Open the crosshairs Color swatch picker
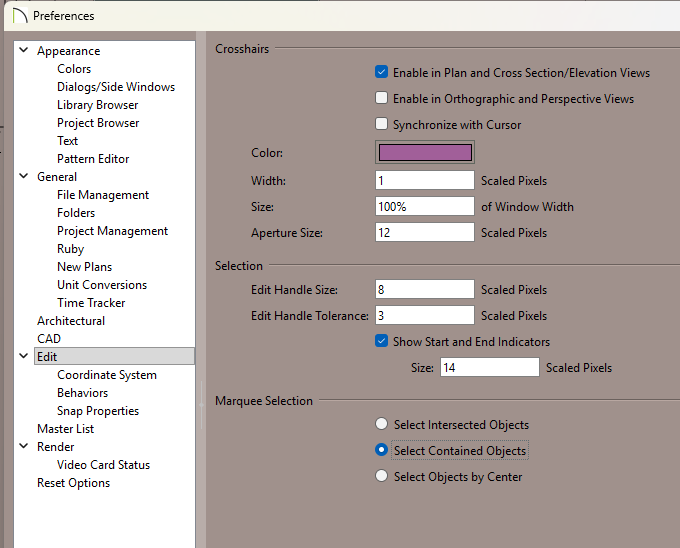The image size is (680, 548). tap(424, 153)
